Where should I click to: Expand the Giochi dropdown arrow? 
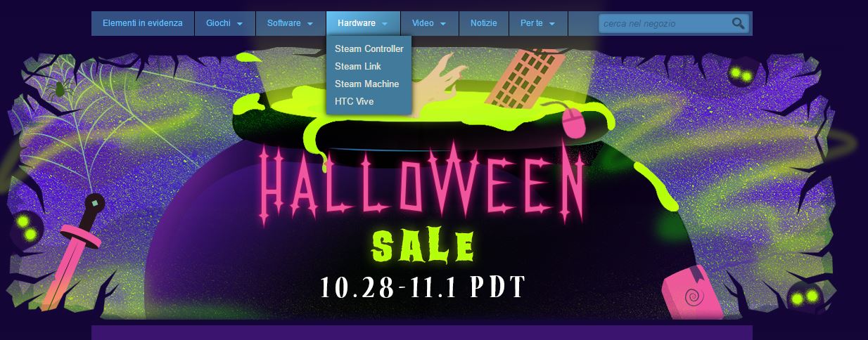tap(240, 24)
